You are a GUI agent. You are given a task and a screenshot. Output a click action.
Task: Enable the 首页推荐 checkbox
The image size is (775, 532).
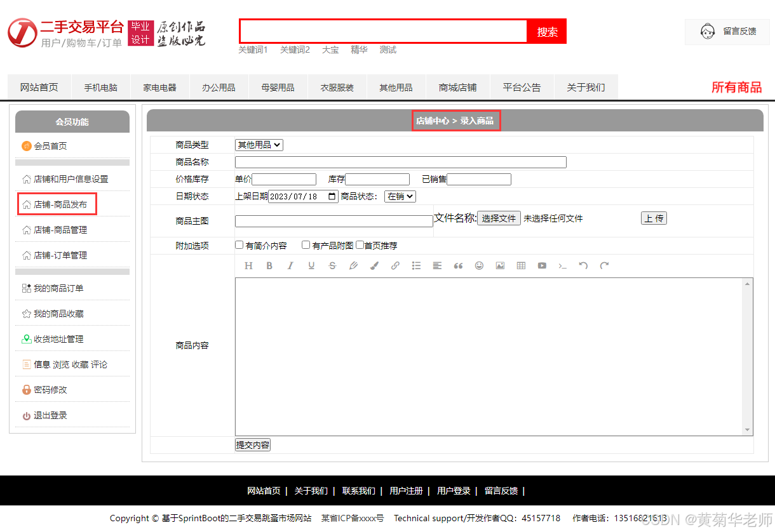[360, 245]
